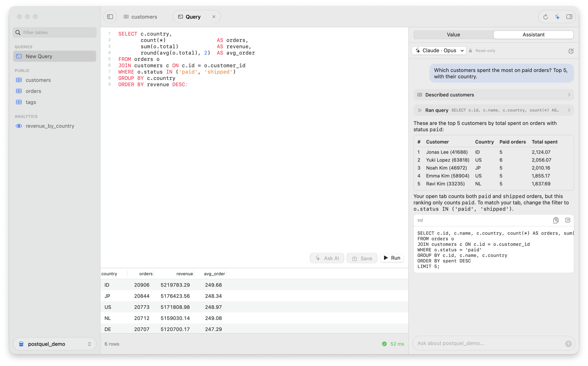Open the revenue_by_country view
This screenshot has height=366, width=588.
(55, 126)
